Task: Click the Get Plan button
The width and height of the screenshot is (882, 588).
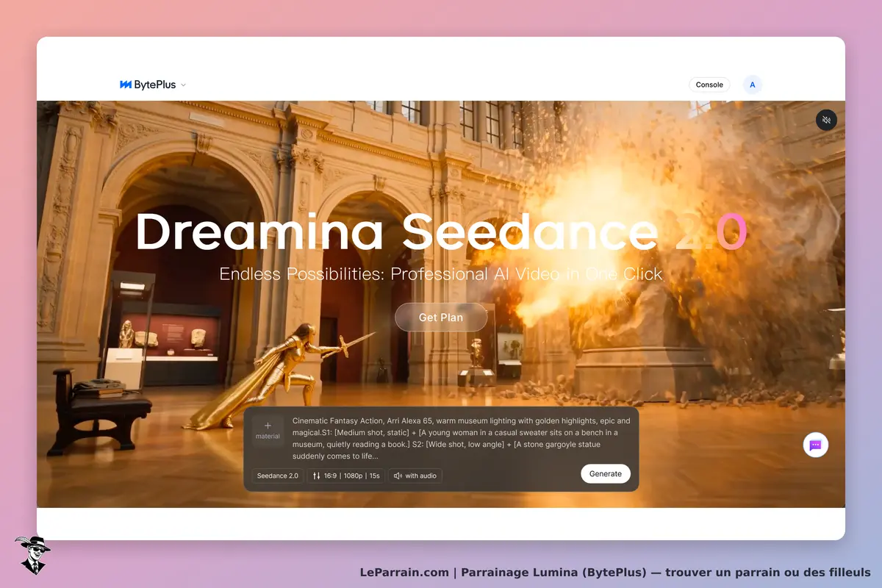Action: point(441,318)
